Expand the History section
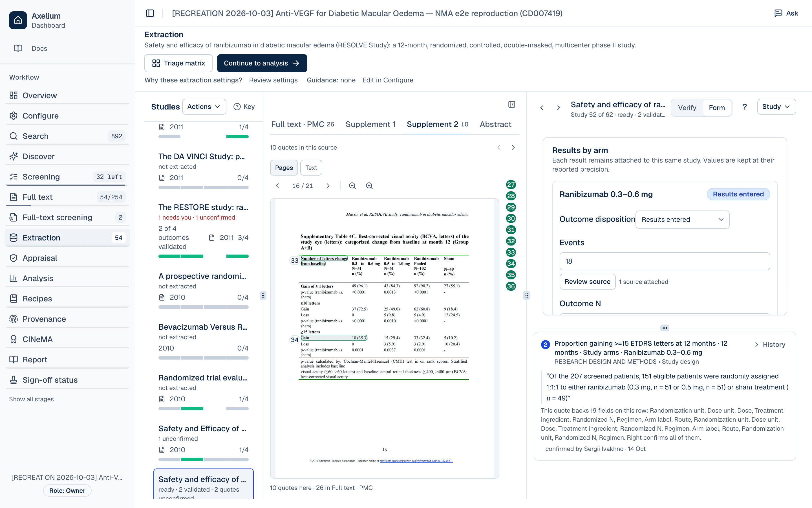Image resolution: width=812 pixels, height=508 pixels. click(770, 344)
